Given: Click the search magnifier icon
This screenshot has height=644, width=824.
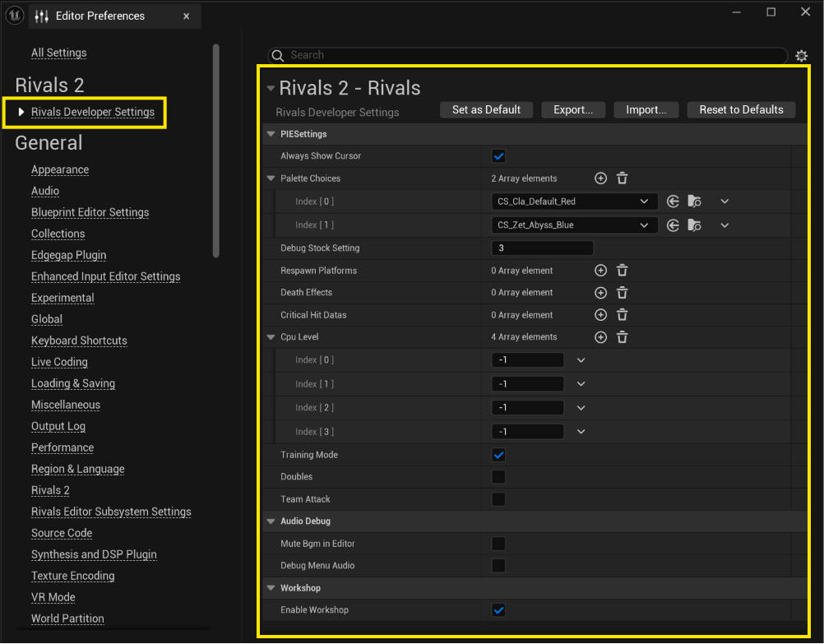Looking at the screenshot, I should tap(278, 55).
